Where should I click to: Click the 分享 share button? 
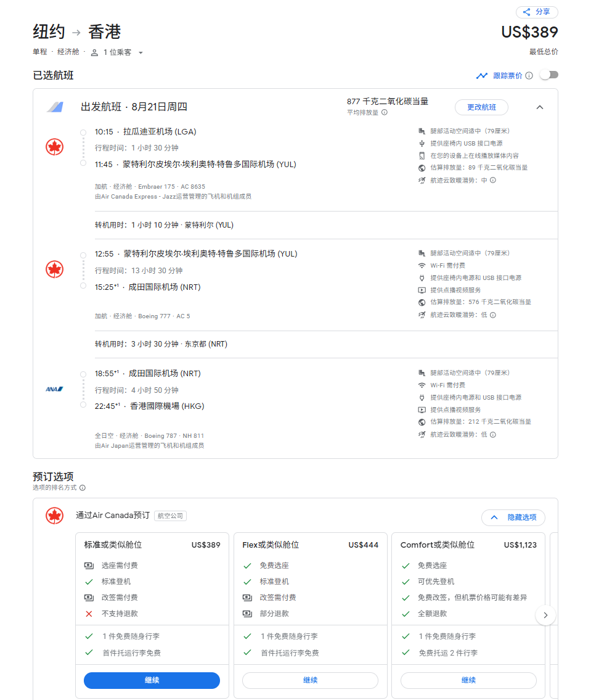pos(537,12)
